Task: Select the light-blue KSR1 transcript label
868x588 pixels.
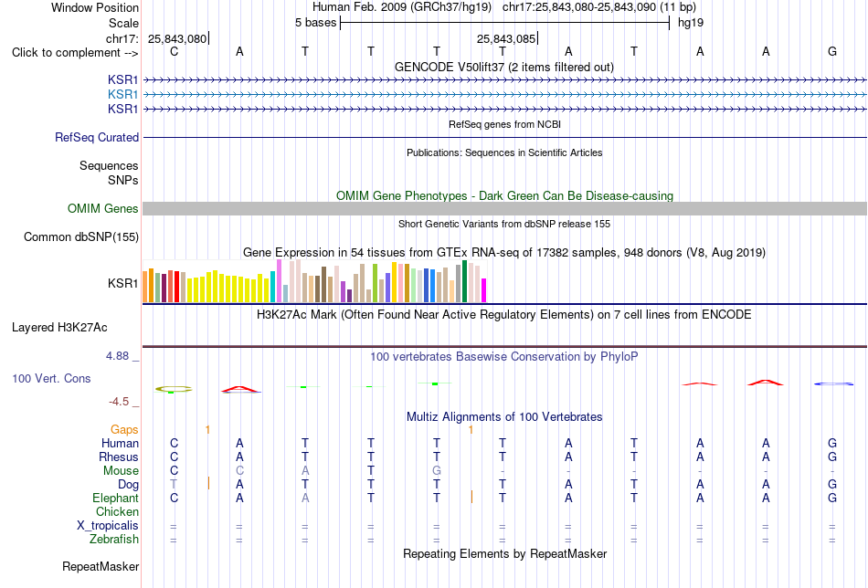Action: tap(123, 95)
